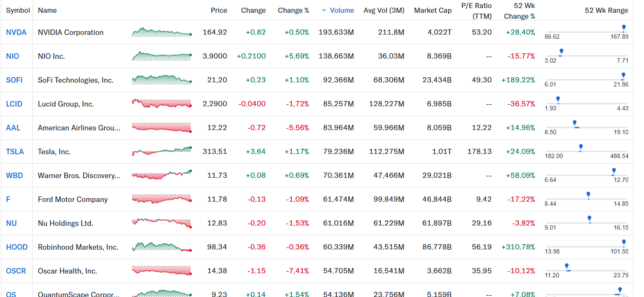Viewport: 644px width, 297px height.
Task: Open the NVDA ticker symbol link
Action: 16,32
